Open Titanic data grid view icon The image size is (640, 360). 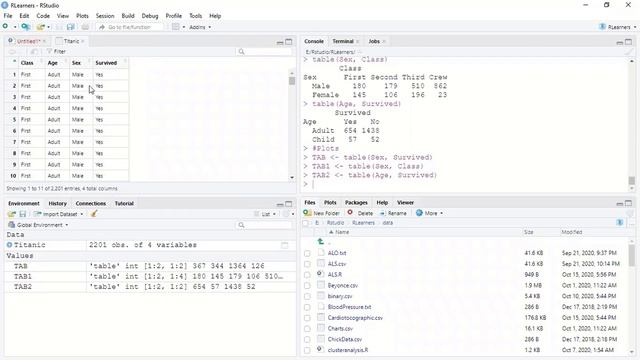(285, 245)
